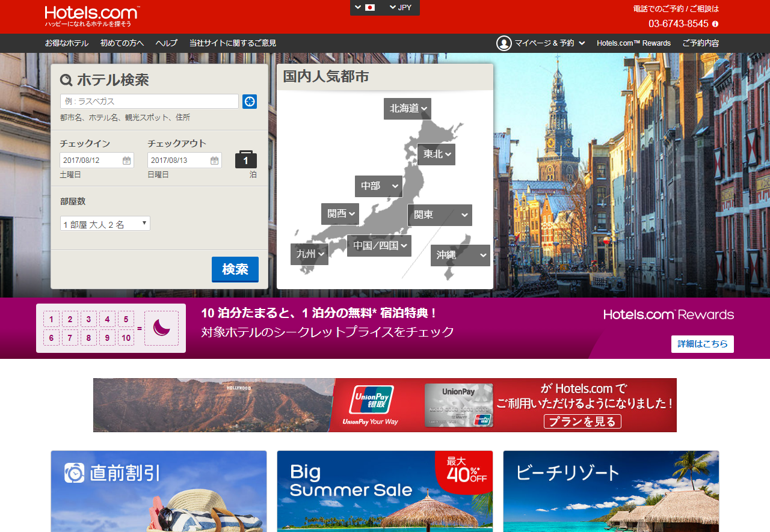Click the phone number 03-6743-8545

point(679,24)
